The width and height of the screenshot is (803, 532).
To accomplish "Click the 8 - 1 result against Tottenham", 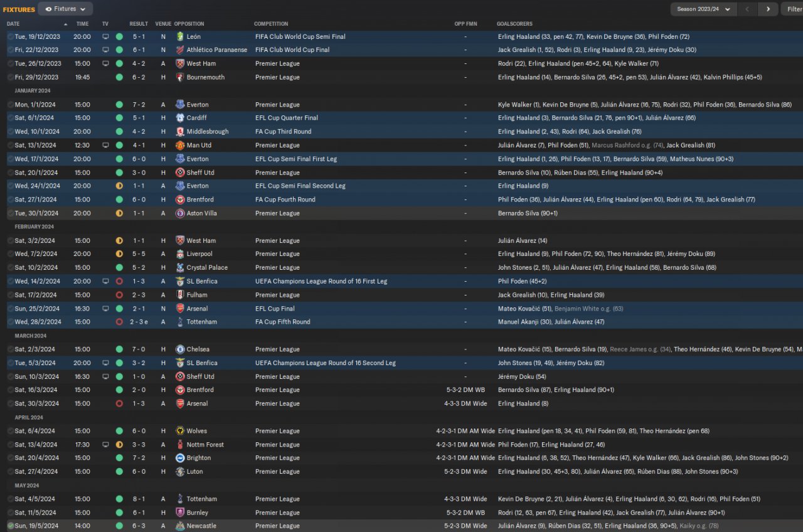I will tap(139, 499).
